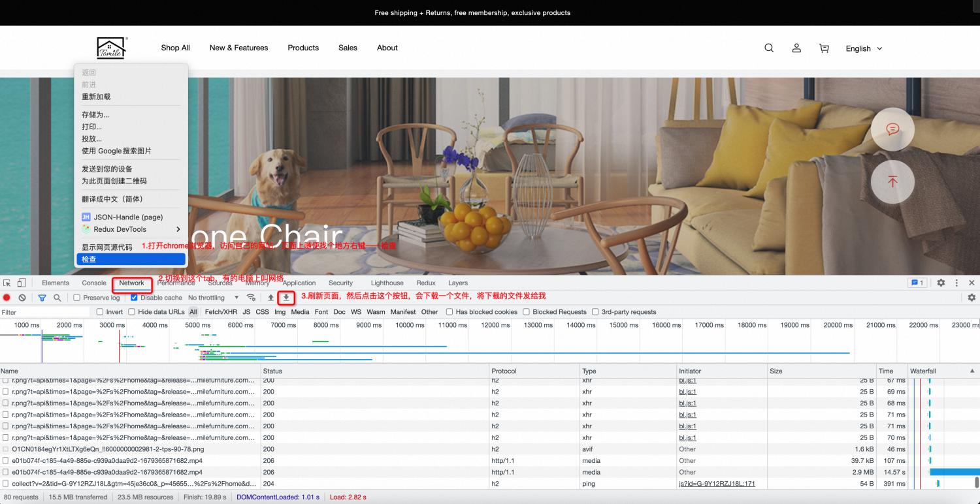This screenshot has width=980, height=504.
Task: Toggle the network filter funnel icon
Action: (42, 298)
